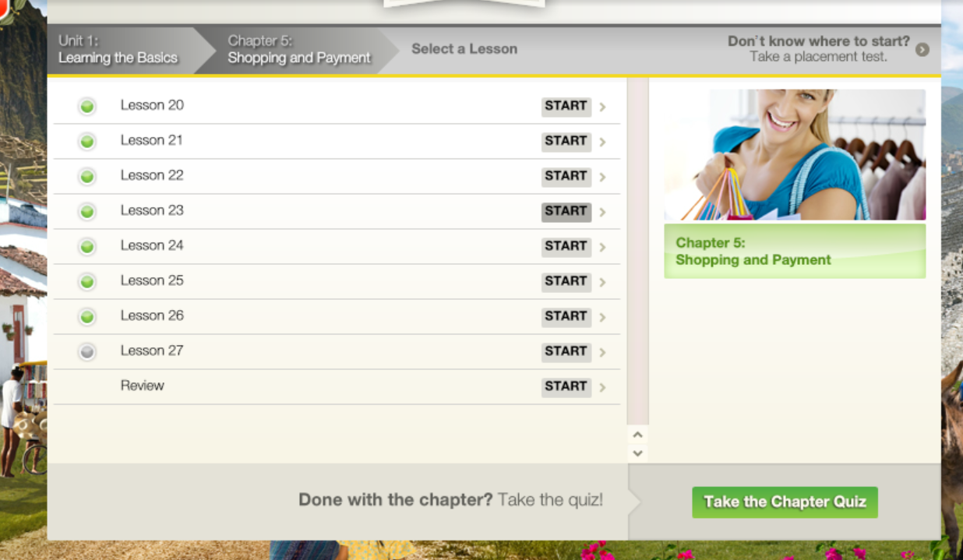Click the chevron next to Review START
The image size is (963, 560).
(603, 387)
